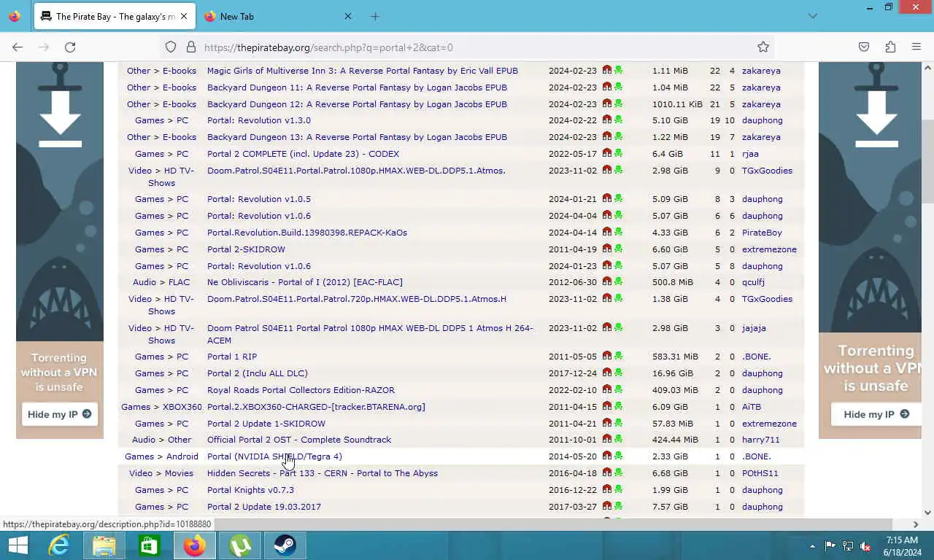Screen dimensions: 934x560
Task: Open Portal (NVIDIA SHIELD/Tegra 4) torrent link
Action: pos(274,456)
